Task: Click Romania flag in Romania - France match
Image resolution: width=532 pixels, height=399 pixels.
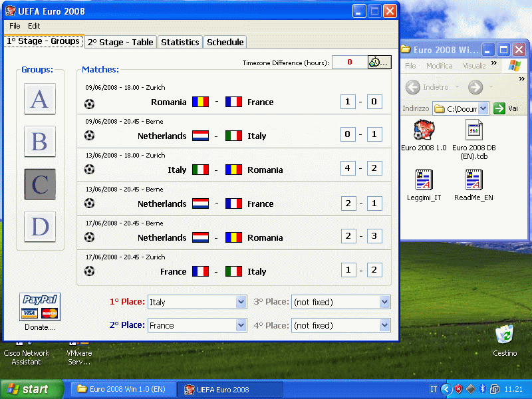Action: click(x=200, y=102)
